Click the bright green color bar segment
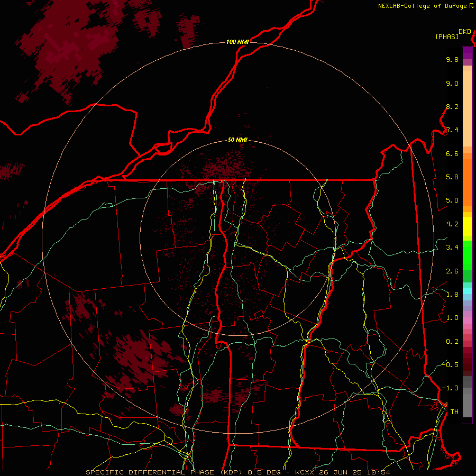Screen dimensions: 476x476 tap(467, 255)
